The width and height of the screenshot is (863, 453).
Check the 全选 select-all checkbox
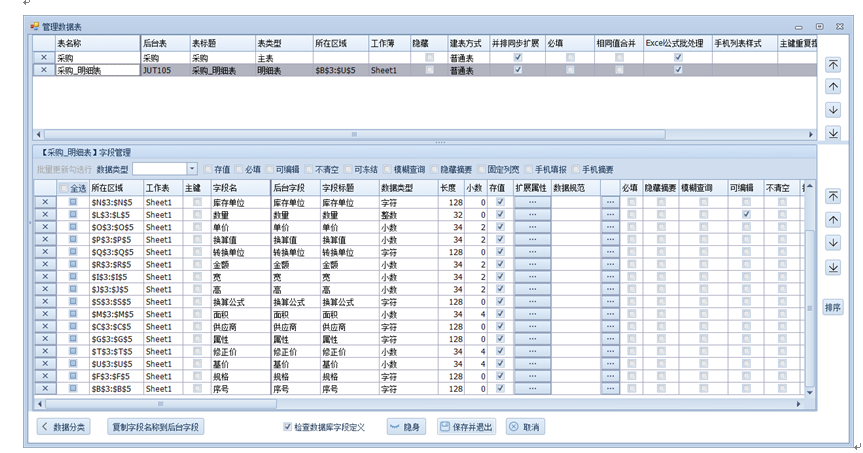click(x=65, y=188)
